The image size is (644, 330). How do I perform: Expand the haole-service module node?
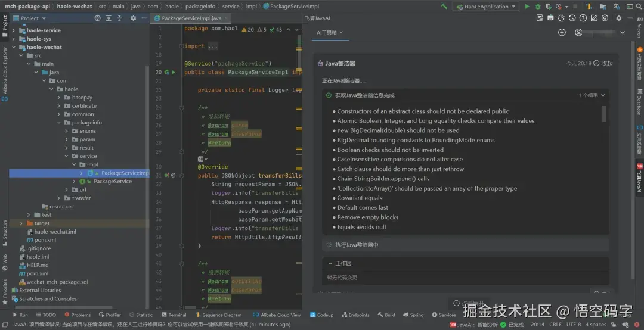tap(21, 30)
